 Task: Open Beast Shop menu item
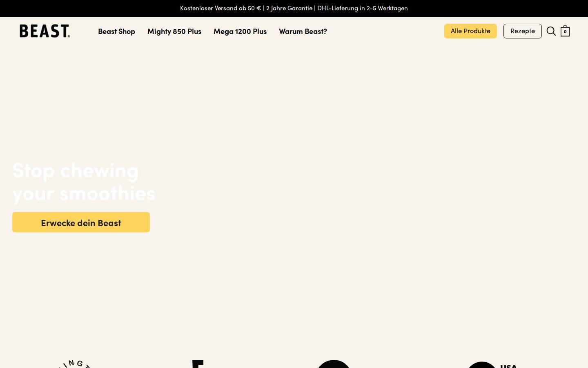pyautogui.click(x=116, y=31)
